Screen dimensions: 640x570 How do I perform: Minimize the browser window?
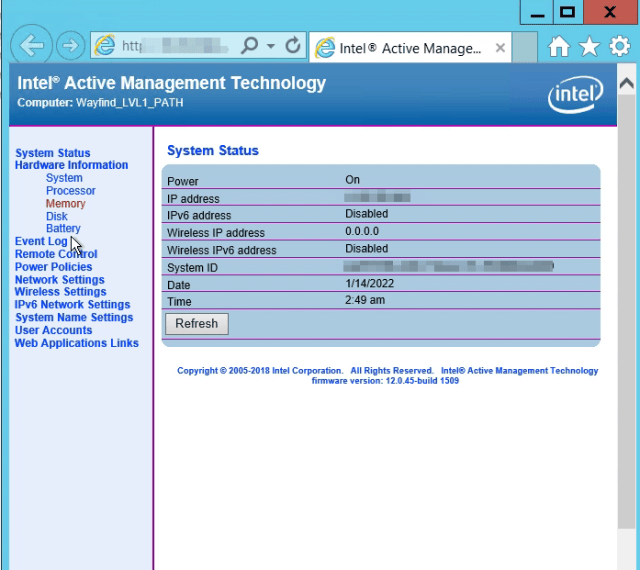(x=537, y=12)
